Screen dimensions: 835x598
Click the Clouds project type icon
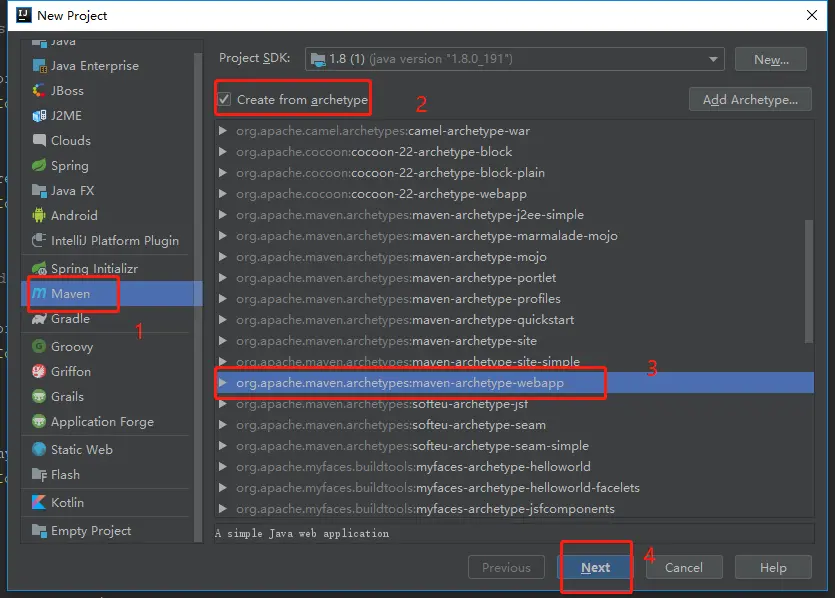tap(39, 141)
